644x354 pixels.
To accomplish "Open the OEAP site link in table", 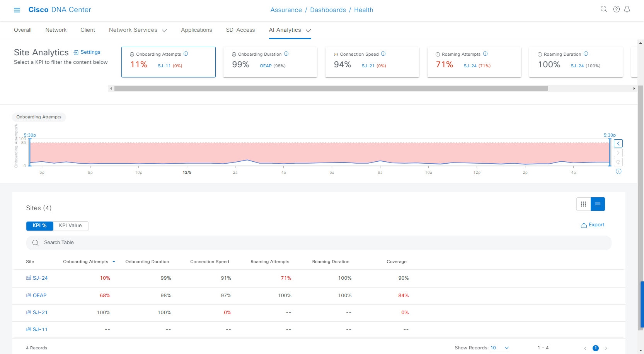I will click(x=39, y=295).
